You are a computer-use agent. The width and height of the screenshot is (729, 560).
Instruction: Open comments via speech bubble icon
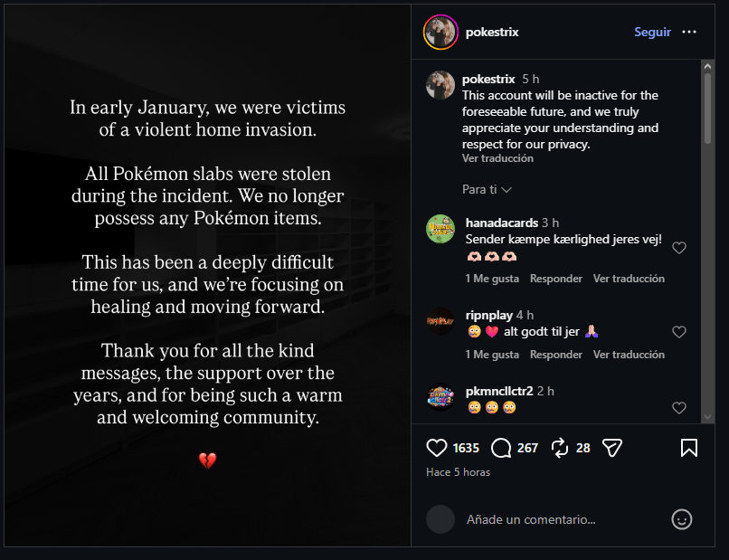coord(501,448)
